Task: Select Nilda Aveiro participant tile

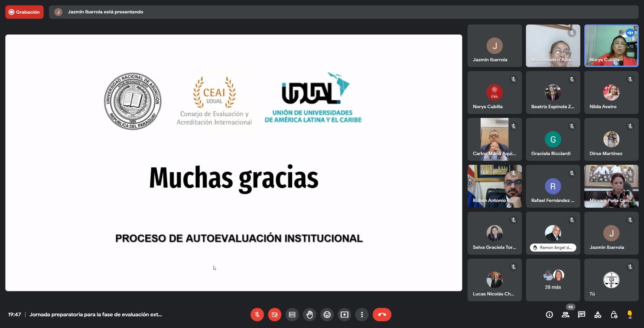Action: pos(611,93)
